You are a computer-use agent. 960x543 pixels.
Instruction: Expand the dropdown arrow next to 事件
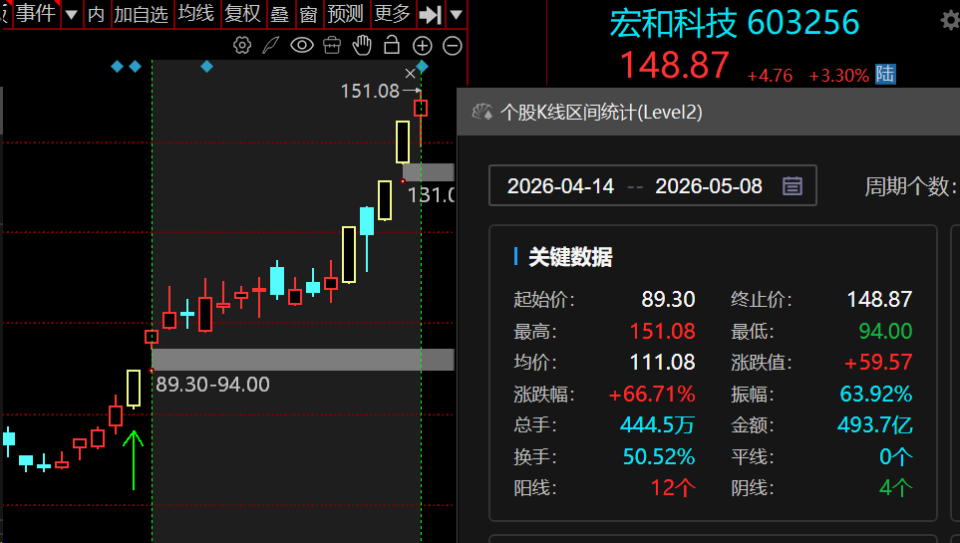[72, 15]
